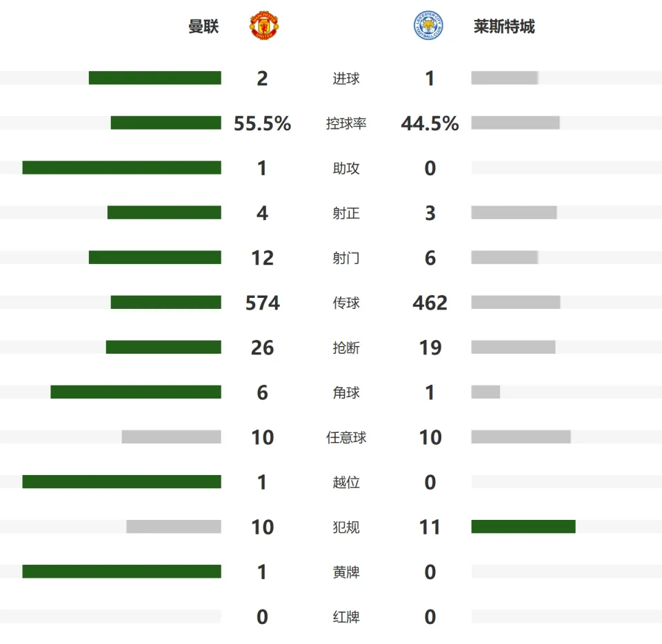Select the 黄牌 yellow cards label

[345, 572]
